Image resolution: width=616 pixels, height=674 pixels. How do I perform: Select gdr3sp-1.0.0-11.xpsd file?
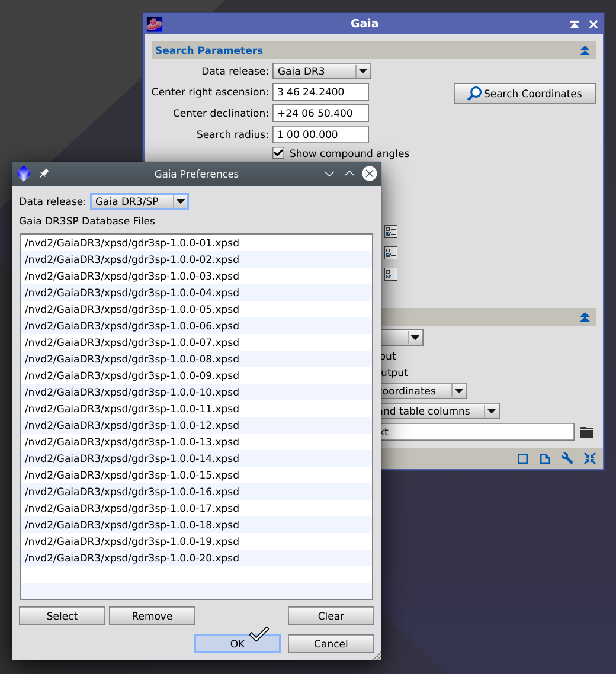[x=197, y=409]
